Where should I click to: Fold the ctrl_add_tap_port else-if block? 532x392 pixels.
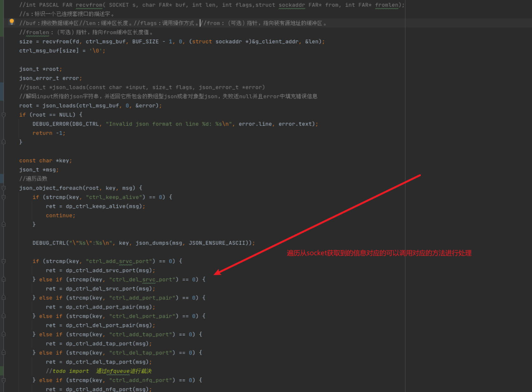point(4,334)
